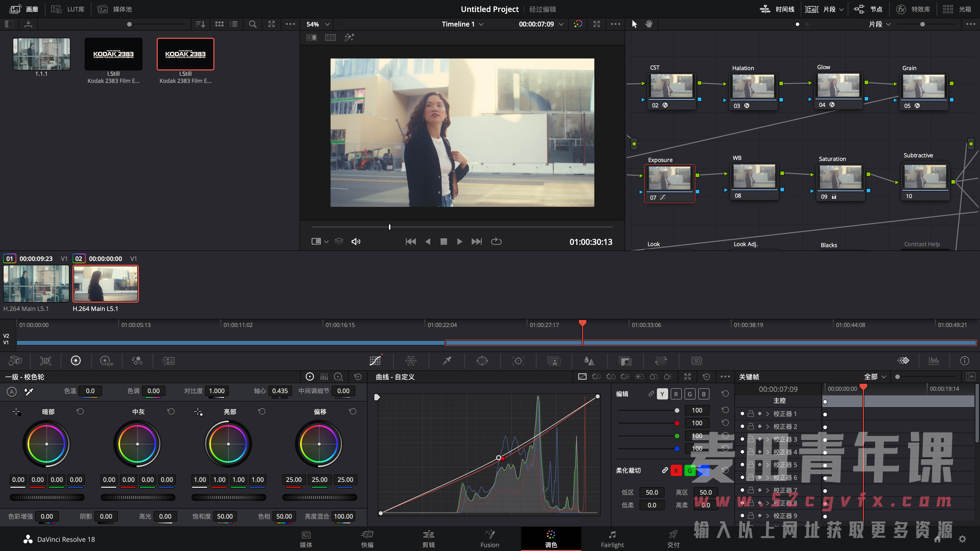Switch to the Edit page
This screenshot has width=980, height=551.
[428, 539]
